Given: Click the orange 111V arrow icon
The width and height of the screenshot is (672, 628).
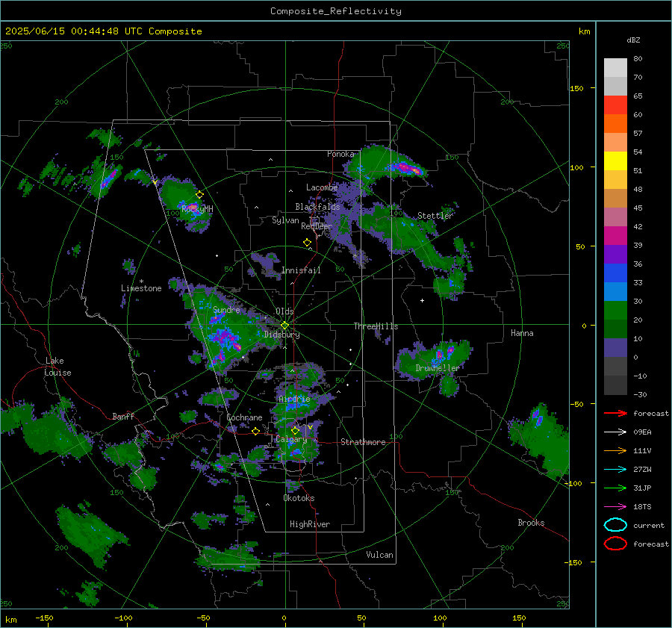Looking at the screenshot, I should [x=615, y=450].
